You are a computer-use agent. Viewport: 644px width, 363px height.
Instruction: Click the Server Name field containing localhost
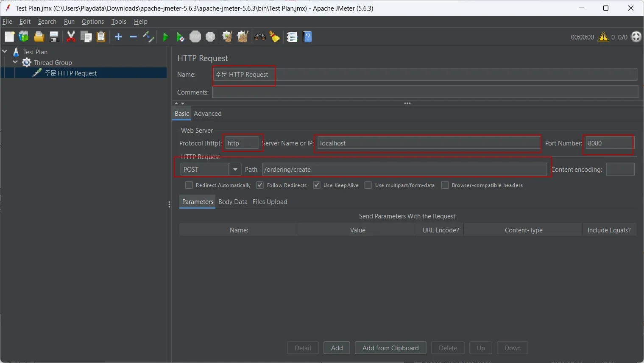coord(429,143)
